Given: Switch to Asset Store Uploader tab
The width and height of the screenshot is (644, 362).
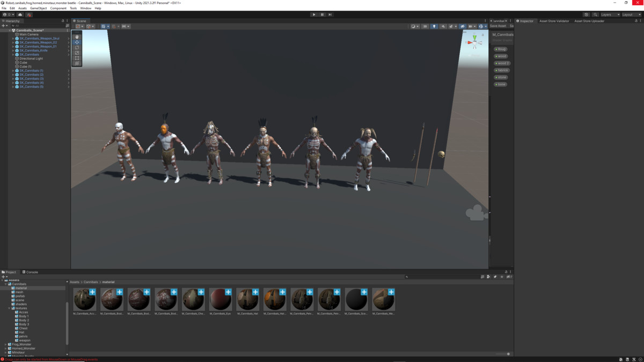Looking at the screenshot, I should pyautogui.click(x=589, y=21).
